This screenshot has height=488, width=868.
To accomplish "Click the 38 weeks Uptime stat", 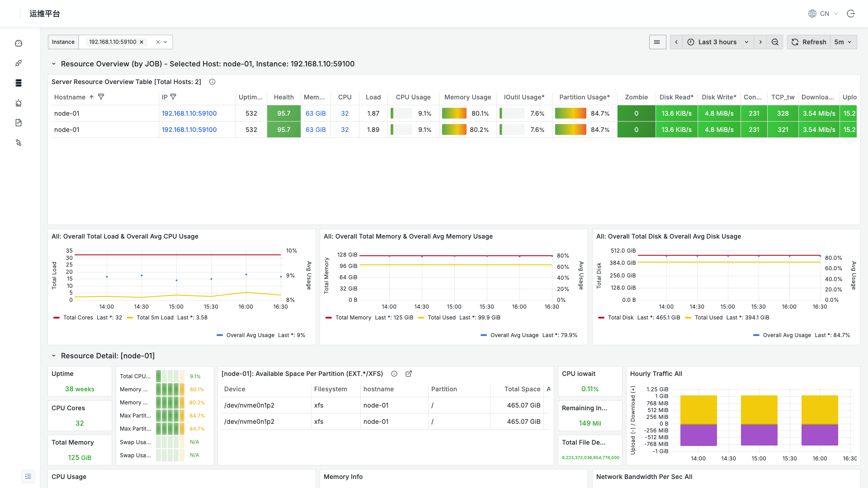I will tap(80, 389).
